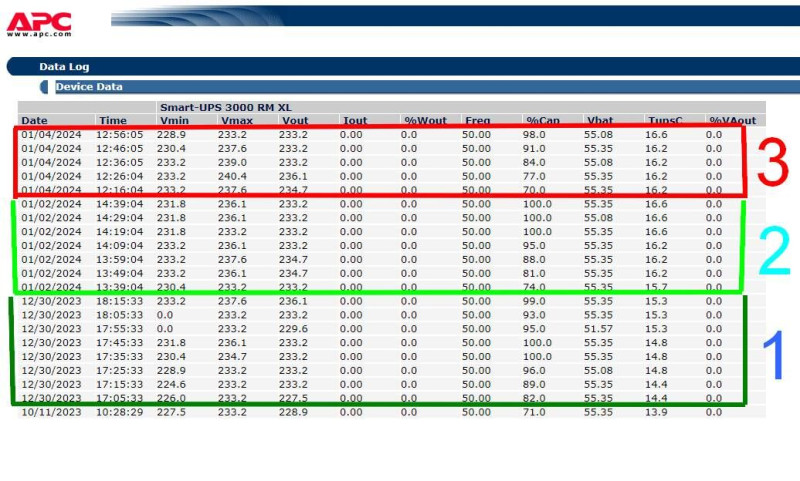Select %Cap 81.0 in the 13:49:04 row

pos(534,273)
